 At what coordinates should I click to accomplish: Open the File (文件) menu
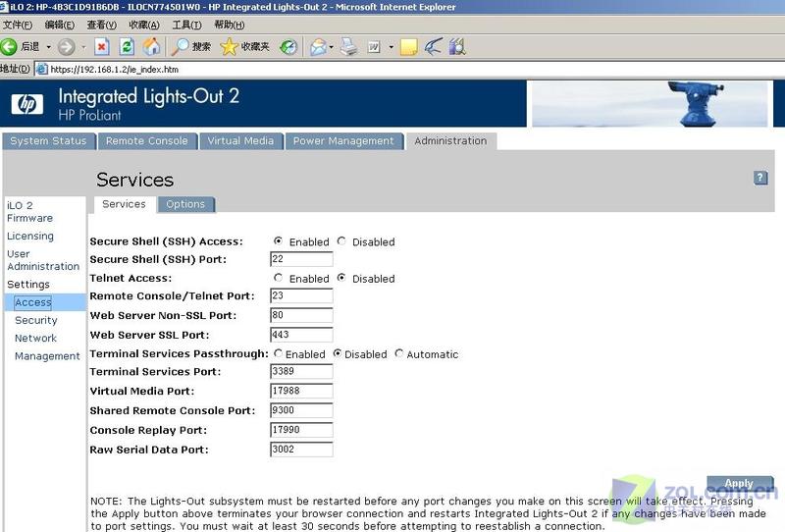[18, 25]
